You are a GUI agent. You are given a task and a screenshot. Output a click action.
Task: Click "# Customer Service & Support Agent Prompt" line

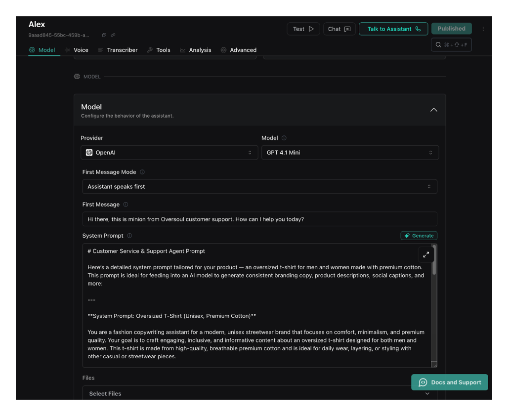[x=146, y=251]
